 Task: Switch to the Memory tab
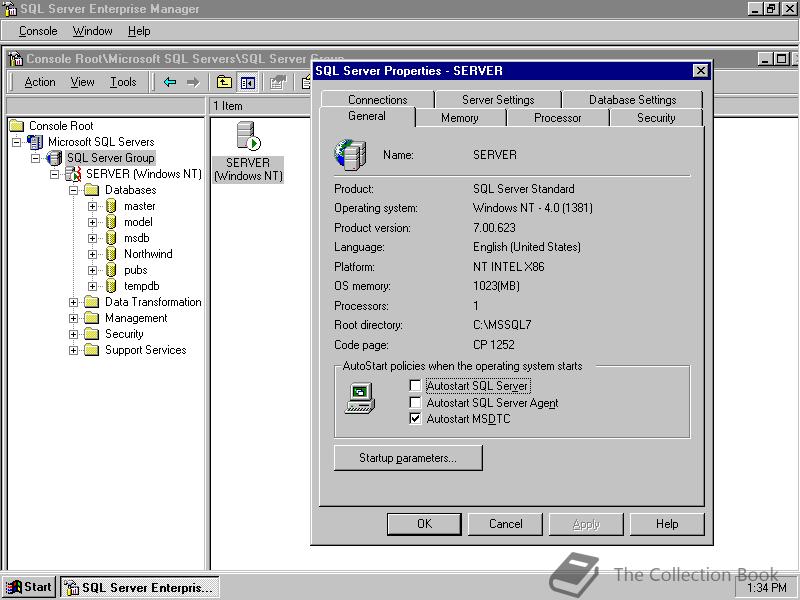tap(460, 118)
